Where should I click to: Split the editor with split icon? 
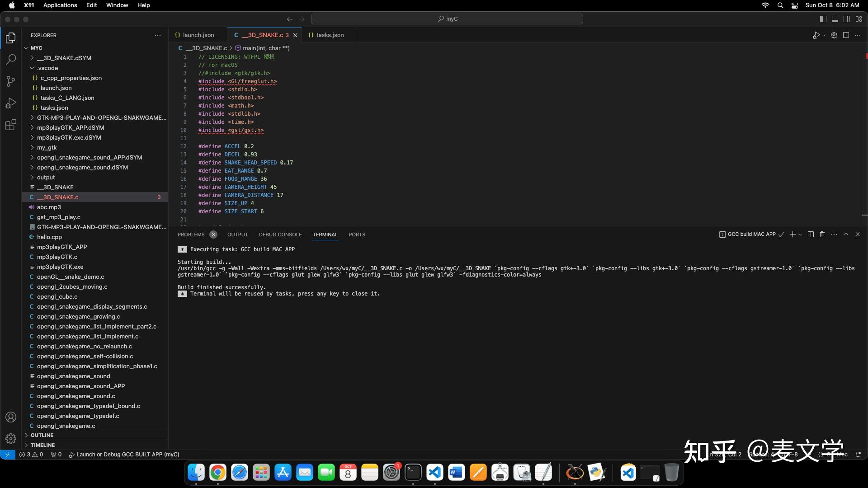(846, 35)
